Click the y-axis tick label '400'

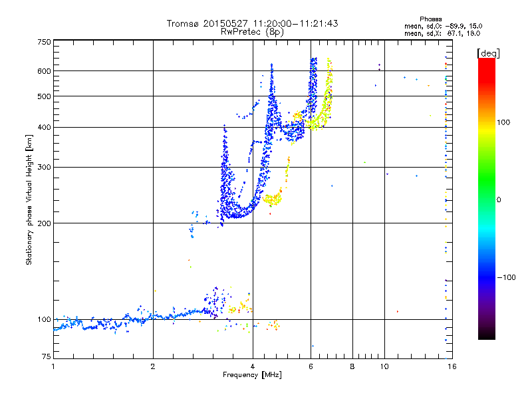[44, 128]
